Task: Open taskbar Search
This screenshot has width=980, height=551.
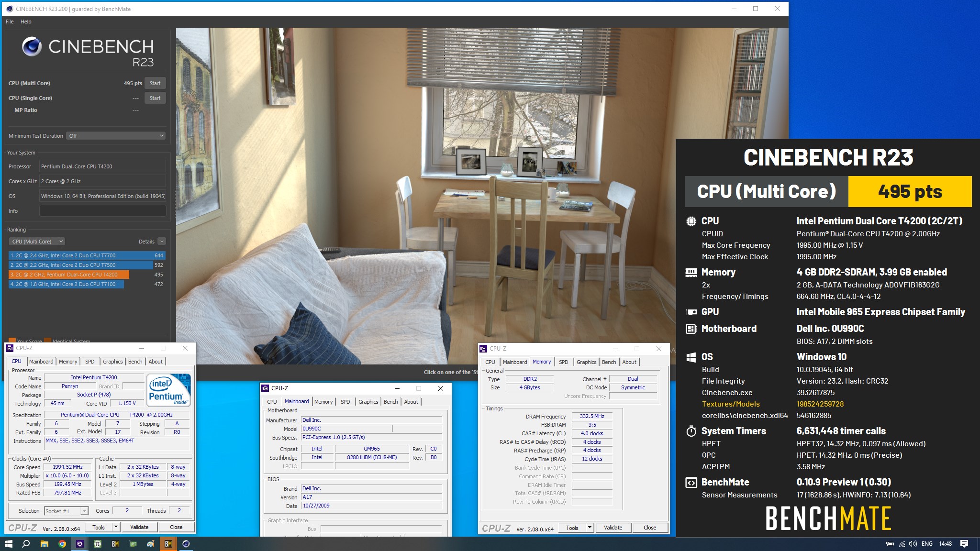Action: pos(26,544)
